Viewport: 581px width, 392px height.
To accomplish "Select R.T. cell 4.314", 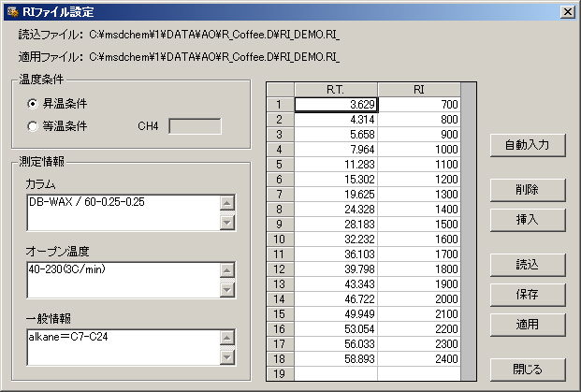I will pyautogui.click(x=336, y=120).
